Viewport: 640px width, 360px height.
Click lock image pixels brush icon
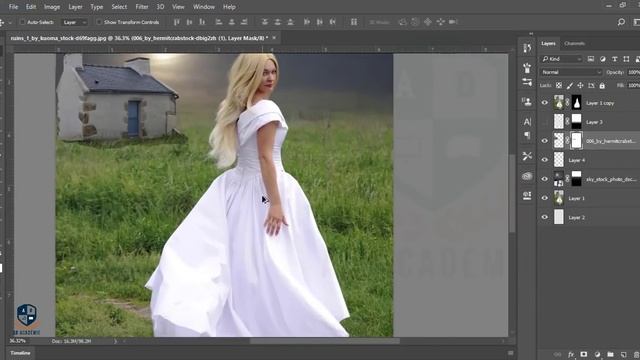[x=569, y=85]
